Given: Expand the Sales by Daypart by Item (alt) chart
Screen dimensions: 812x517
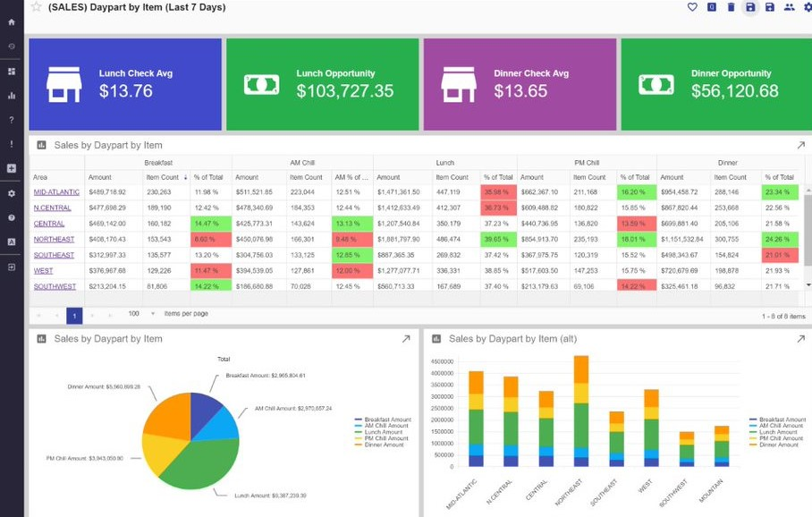Looking at the screenshot, I should [x=800, y=338].
